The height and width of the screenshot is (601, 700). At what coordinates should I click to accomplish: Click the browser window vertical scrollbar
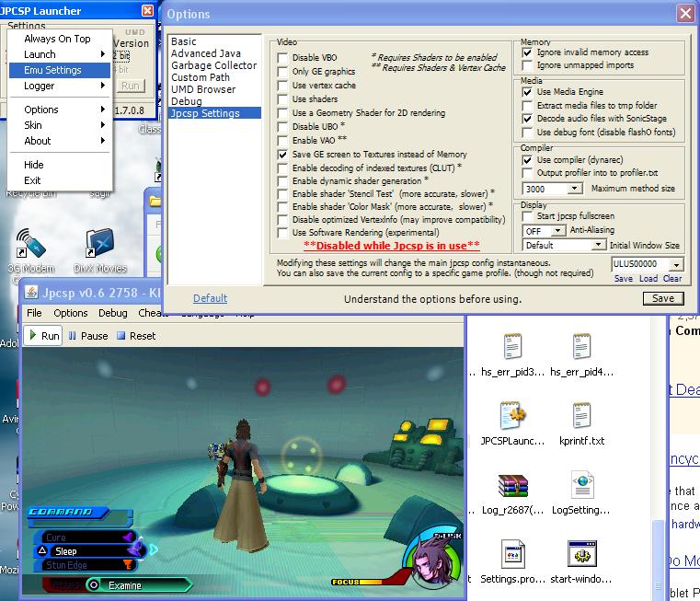(658, 560)
